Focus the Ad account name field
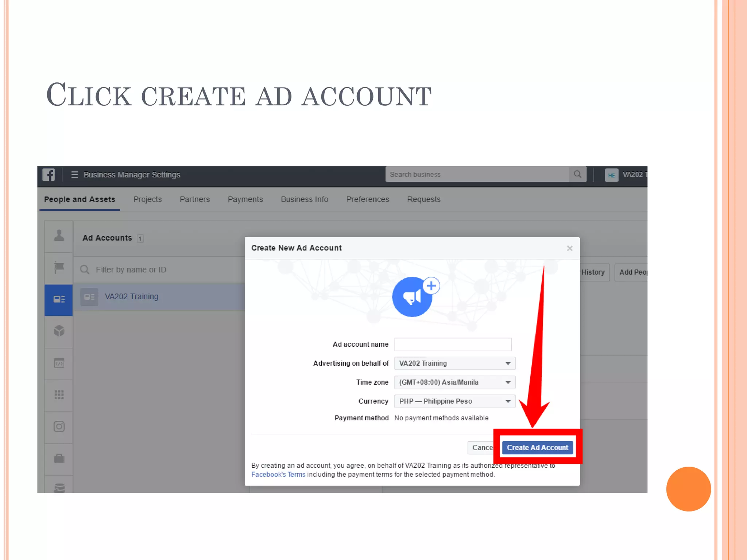This screenshot has height=560, width=747. [x=453, y=345]
